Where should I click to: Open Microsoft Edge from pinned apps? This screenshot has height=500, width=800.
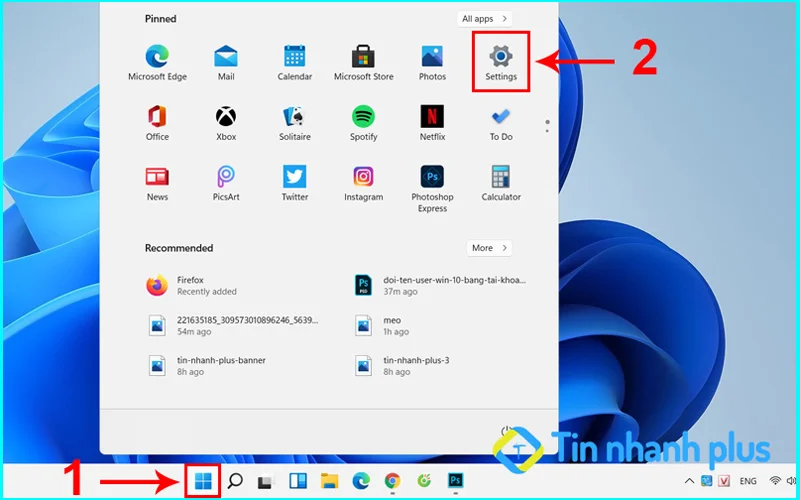coord(157,63)
